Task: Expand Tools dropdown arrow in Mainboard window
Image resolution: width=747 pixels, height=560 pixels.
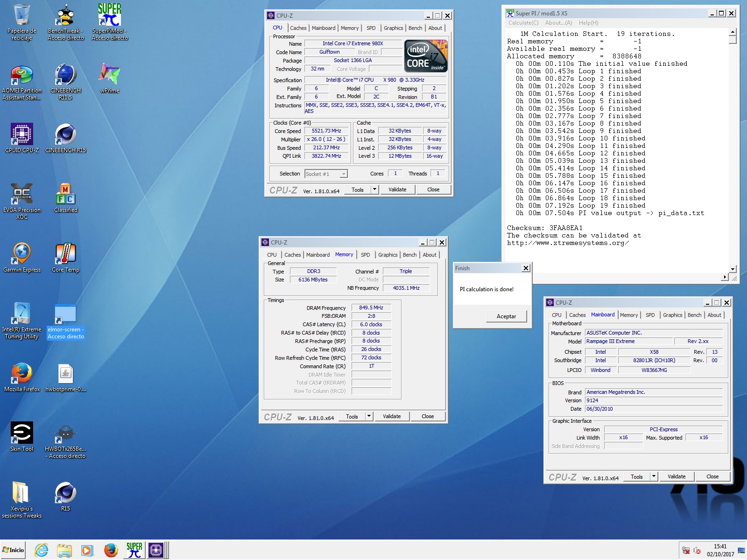Action: pyautogui.click(x=654, y=476)
